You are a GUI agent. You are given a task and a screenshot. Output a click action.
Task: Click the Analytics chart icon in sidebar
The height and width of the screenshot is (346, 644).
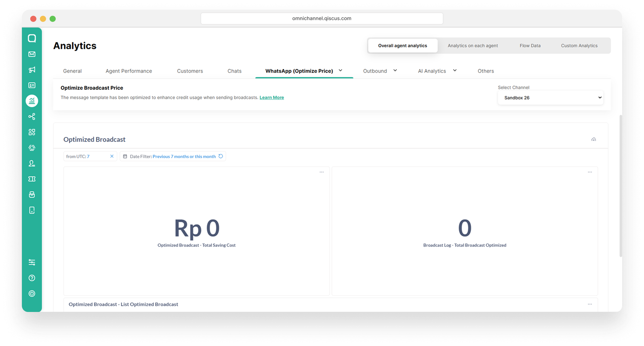32,101
